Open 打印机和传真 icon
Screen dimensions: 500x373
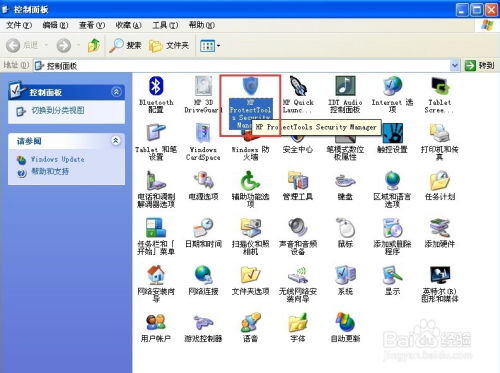pyautogui.click(x=440, y=133)
